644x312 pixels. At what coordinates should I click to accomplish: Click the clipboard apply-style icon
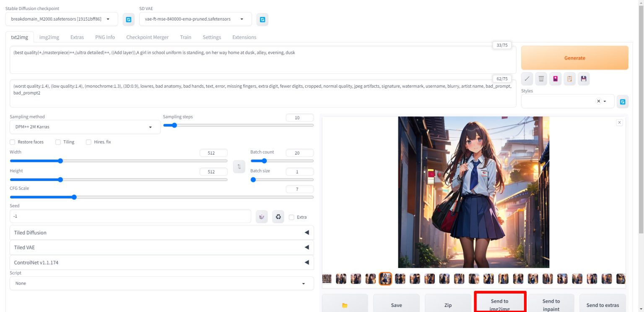click(x=569, y=79)
